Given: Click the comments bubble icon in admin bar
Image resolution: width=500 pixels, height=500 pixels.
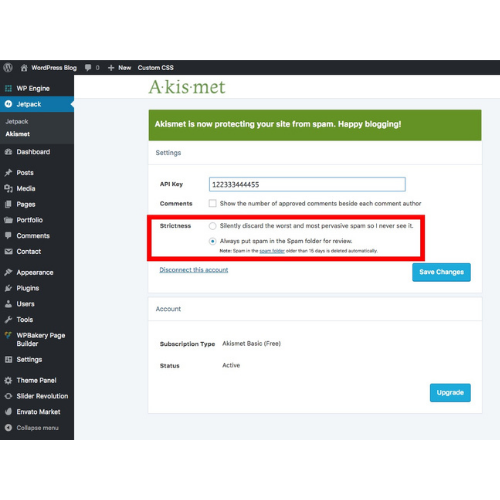Looking at the screenshot, I should click(88, 68).
